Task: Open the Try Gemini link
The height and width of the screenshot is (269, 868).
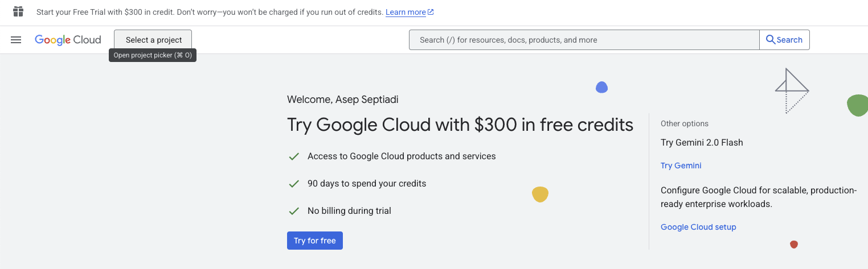Action: pos(681,165)
